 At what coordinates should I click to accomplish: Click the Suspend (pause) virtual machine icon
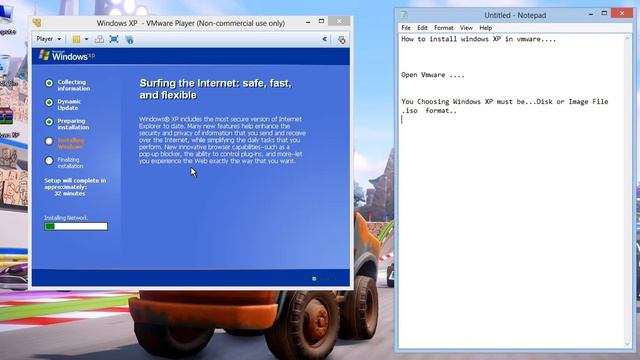click(x=76, y=40)
